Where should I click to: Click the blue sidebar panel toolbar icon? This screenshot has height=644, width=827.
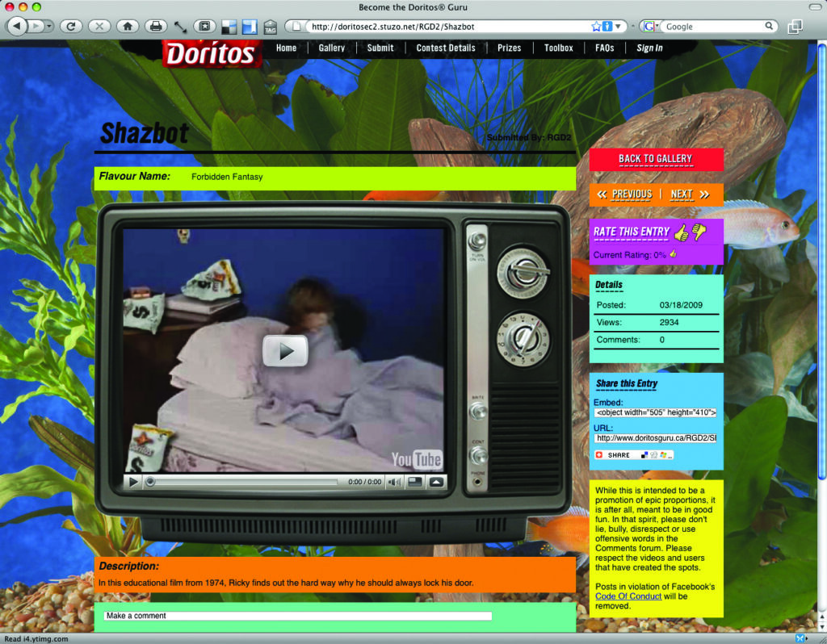(x=249, y=27)
